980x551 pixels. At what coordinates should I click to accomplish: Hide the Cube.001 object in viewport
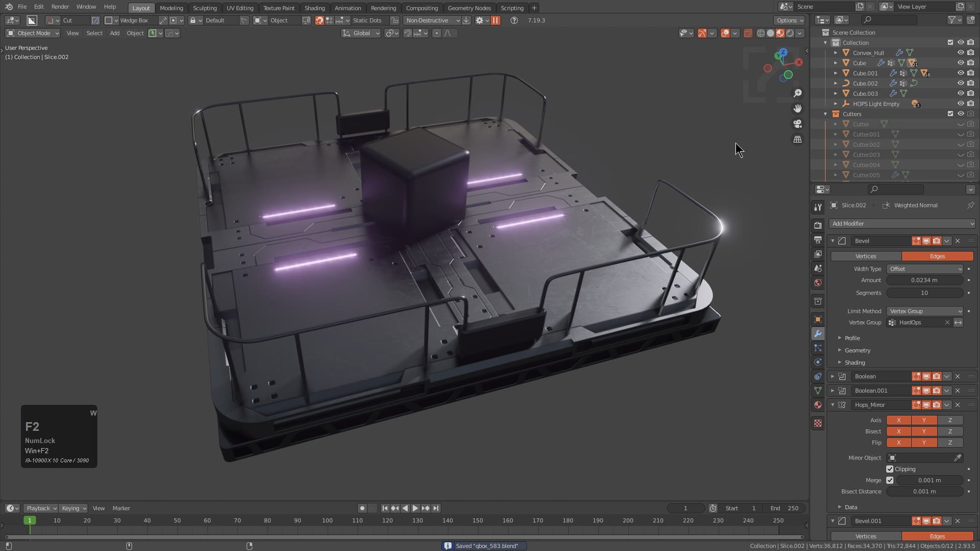(x=961, y=73)
